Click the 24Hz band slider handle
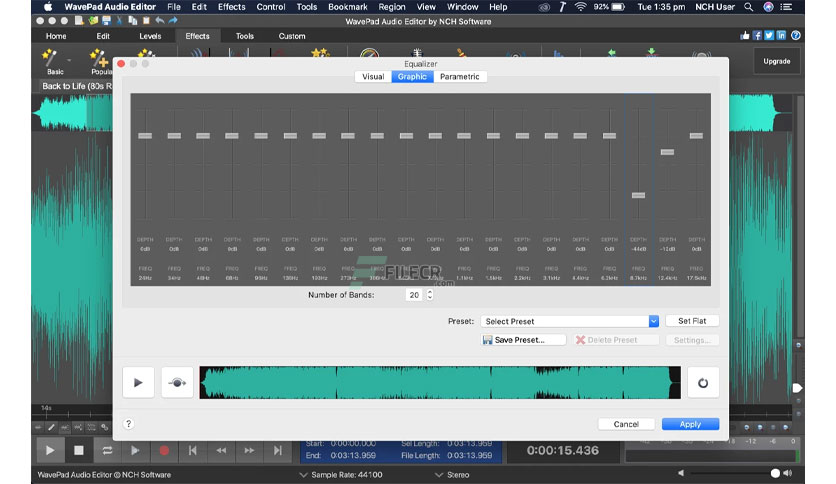 [x=145, y=136]
